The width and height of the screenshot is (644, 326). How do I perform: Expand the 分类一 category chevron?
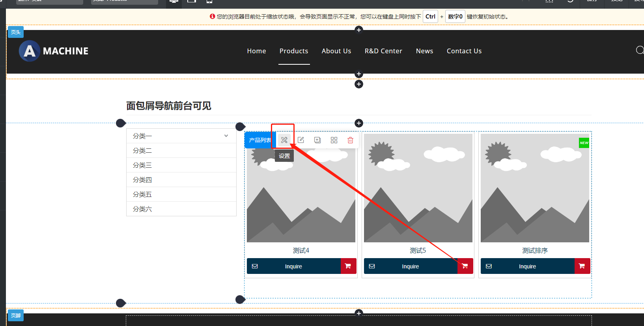pos(226,136)
